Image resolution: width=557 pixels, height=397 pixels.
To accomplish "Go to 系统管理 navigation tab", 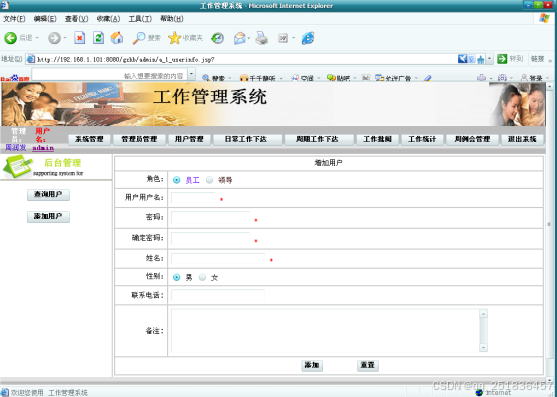I will point(90,139).
